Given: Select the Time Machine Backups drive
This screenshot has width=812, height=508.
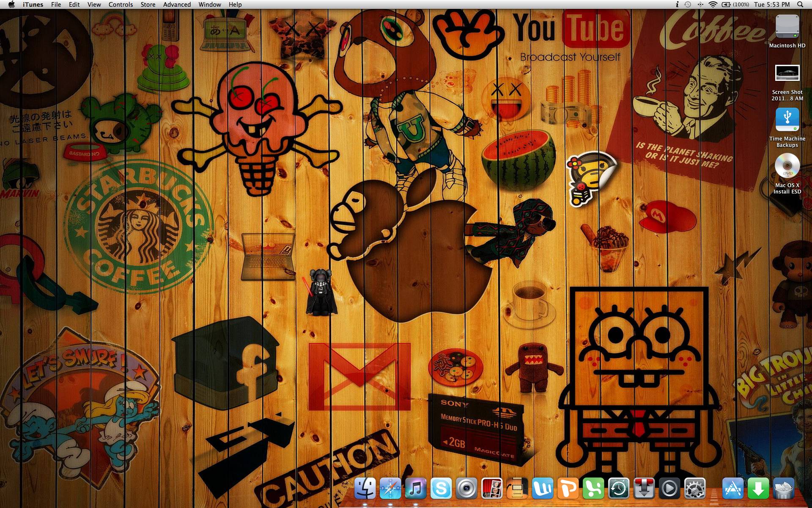Looking at the screenshot, I should pyautogui.click(x=787, y=128).
